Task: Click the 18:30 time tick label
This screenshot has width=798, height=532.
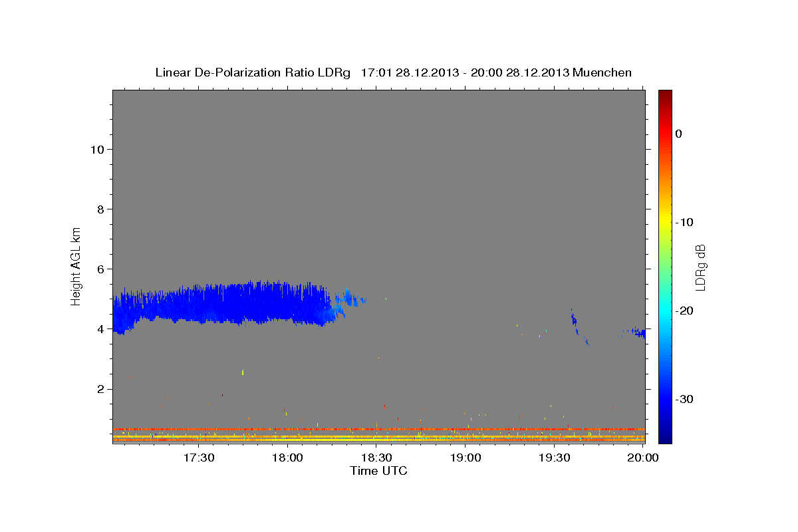Action: (x=376, y=458)
